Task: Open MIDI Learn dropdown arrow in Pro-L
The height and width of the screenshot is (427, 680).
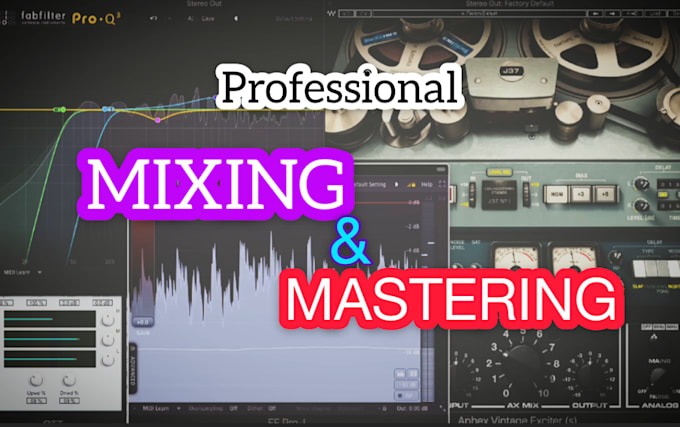Action: 178,408
